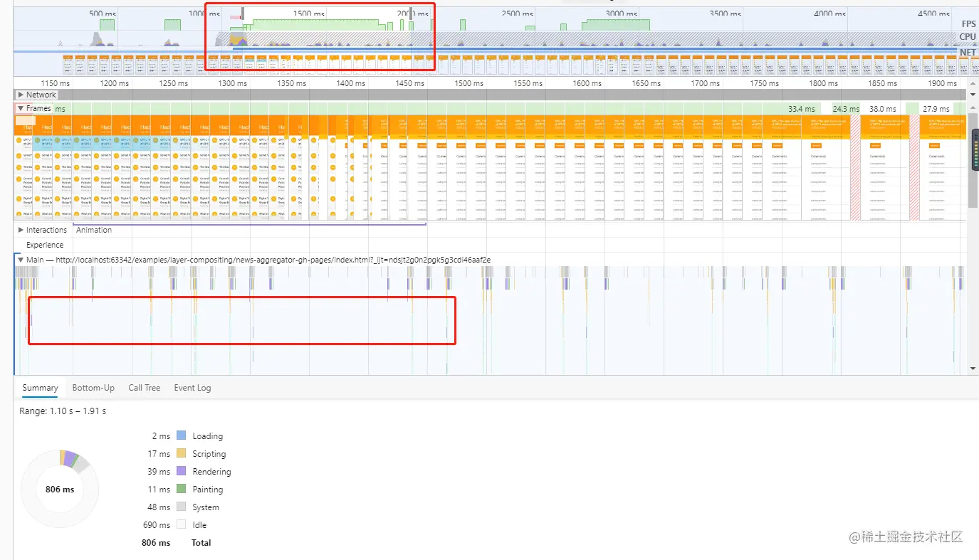Click the 1200 ms ruler mark
Screen dimensions: 979x560
[x=115, y=83]
